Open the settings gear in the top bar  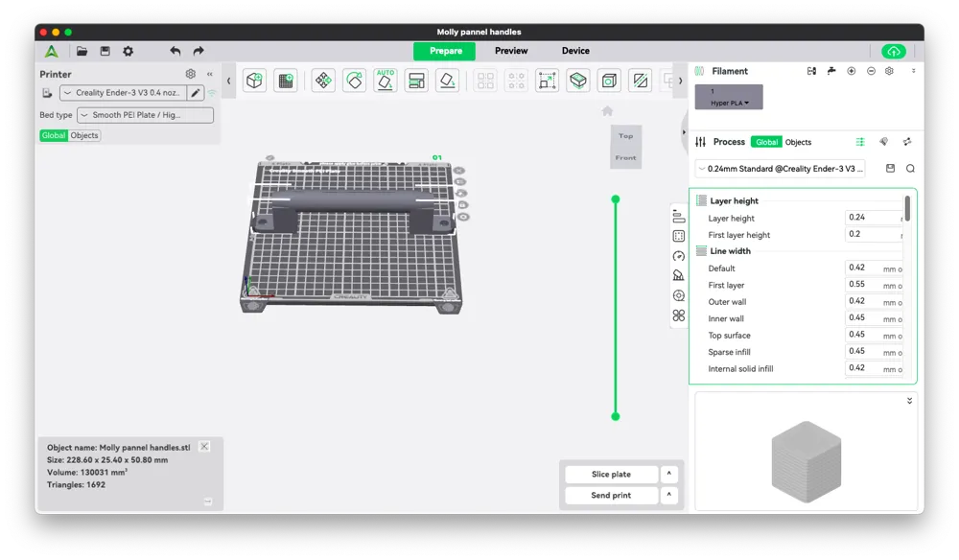point(128,52)
